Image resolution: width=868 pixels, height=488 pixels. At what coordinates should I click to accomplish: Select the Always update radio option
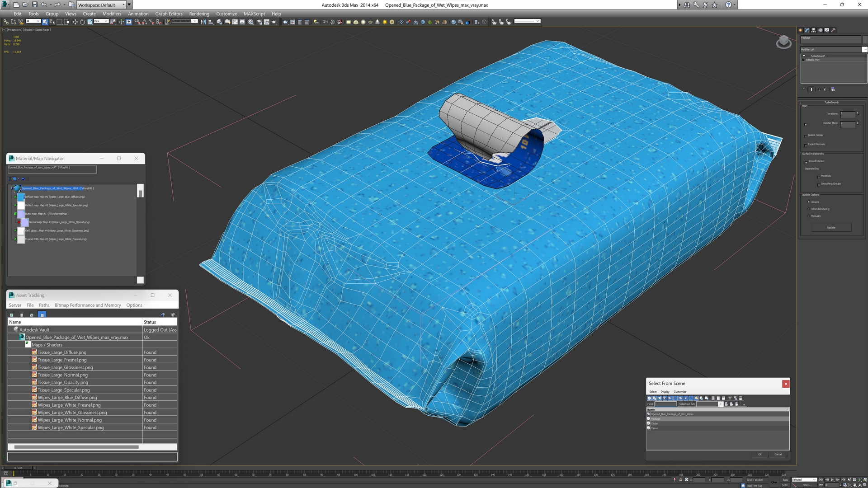pos(809,202)
